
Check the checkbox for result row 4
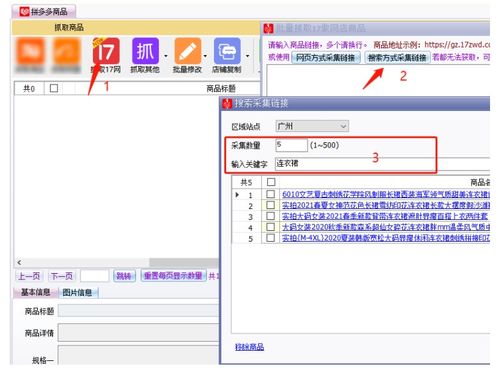coord(271,227)
